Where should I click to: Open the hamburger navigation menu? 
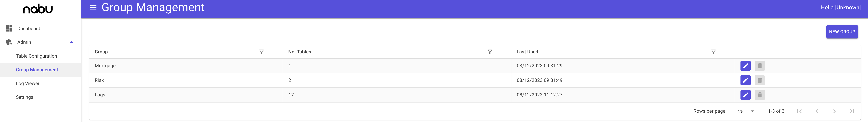point(93,7)
